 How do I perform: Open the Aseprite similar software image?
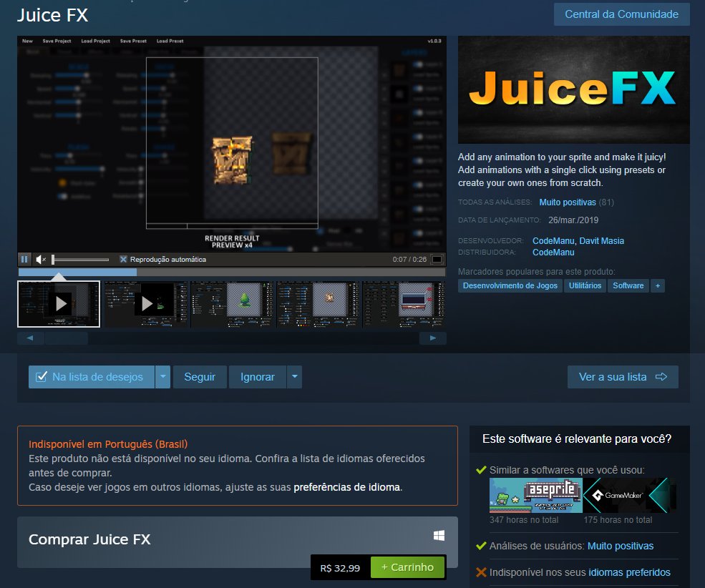(x=536, y=496)
